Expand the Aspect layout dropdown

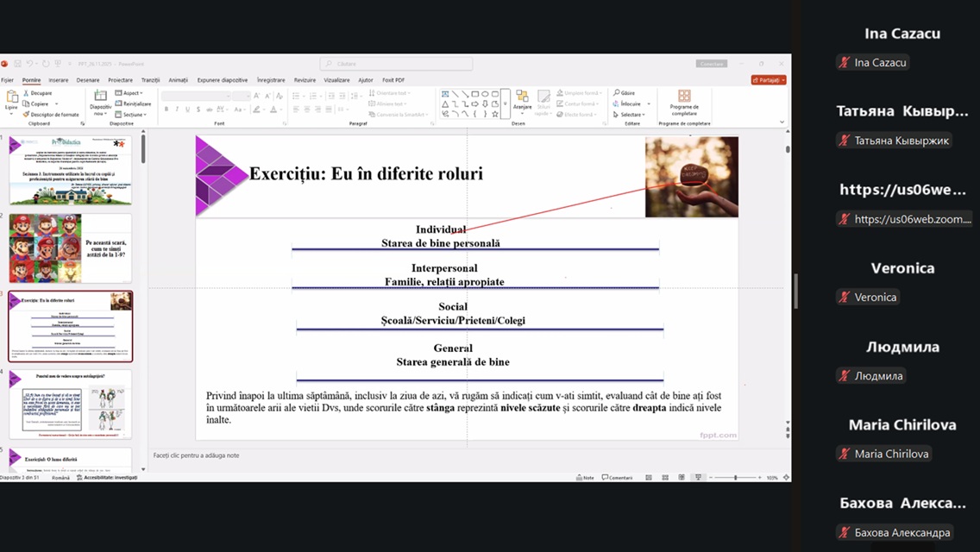point(129,93)
